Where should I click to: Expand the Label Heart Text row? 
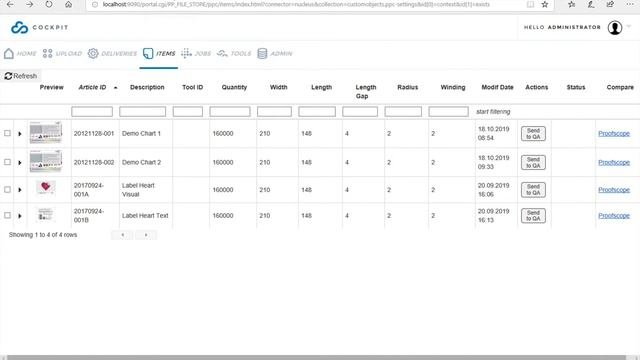click(x=20, y=216)
